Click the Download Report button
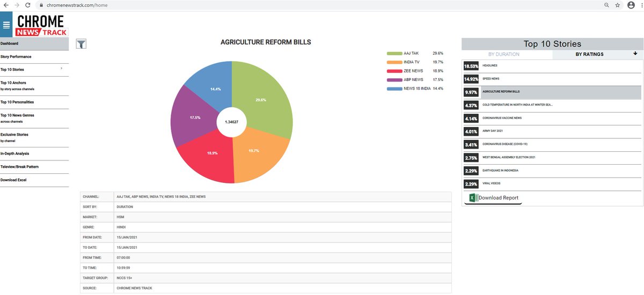This screenshot has width=644, height=295. [494, 198]
